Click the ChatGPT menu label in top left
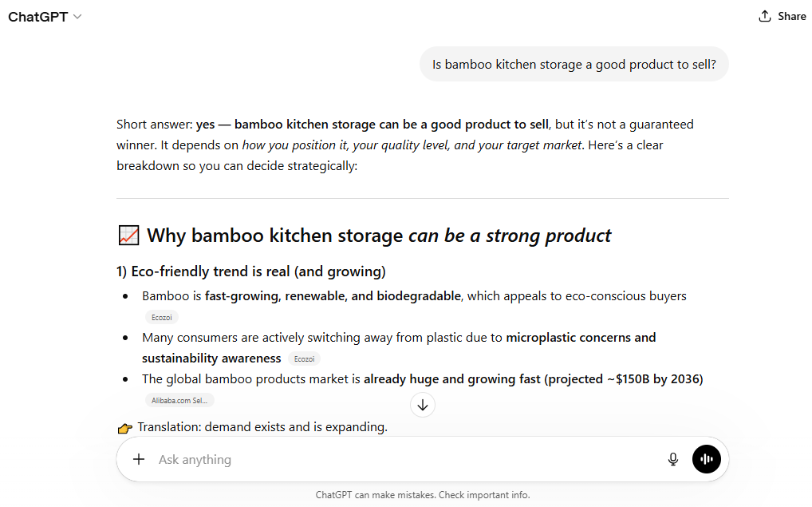The width and height of the screenshot is (812, 507). click(x=37, y=16)
